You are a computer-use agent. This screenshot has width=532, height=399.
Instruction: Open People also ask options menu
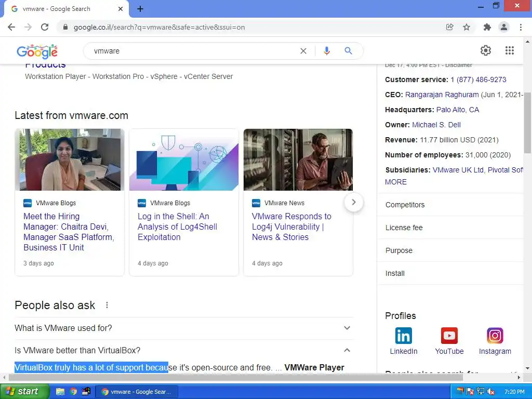point(107,305)
